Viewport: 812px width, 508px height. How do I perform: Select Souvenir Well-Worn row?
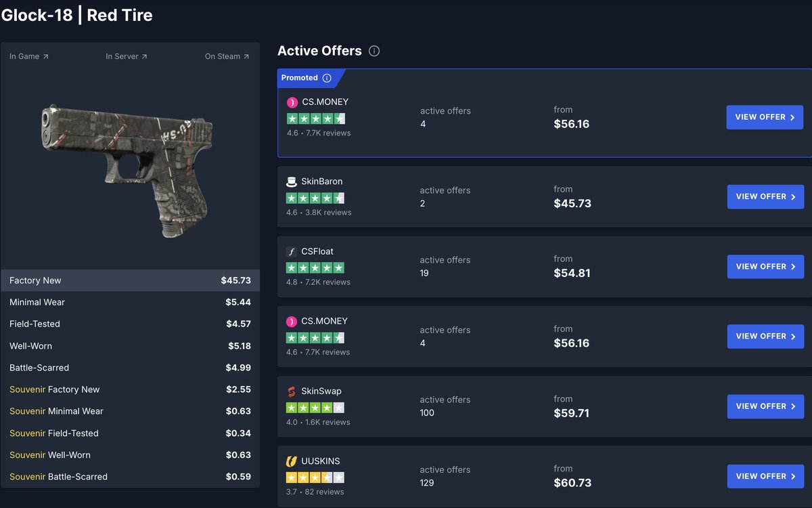pos(130,455)
